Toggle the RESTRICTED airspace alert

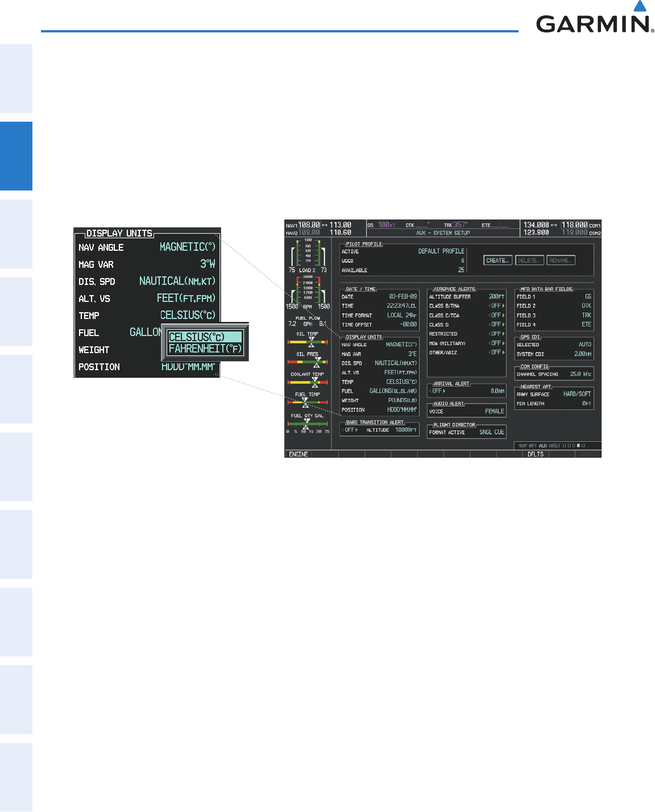click(x=498, y=334)
